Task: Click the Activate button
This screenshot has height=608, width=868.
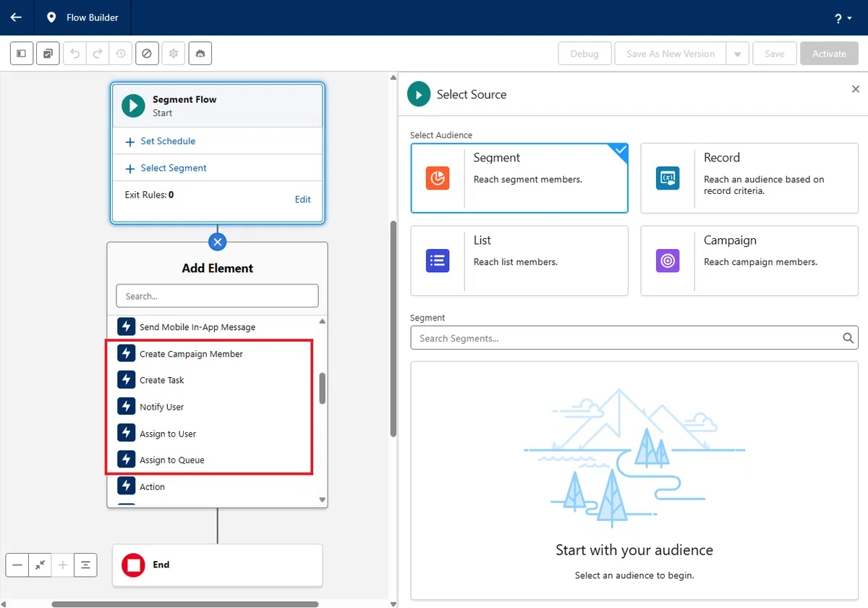Action: click(x=829, y=54)
